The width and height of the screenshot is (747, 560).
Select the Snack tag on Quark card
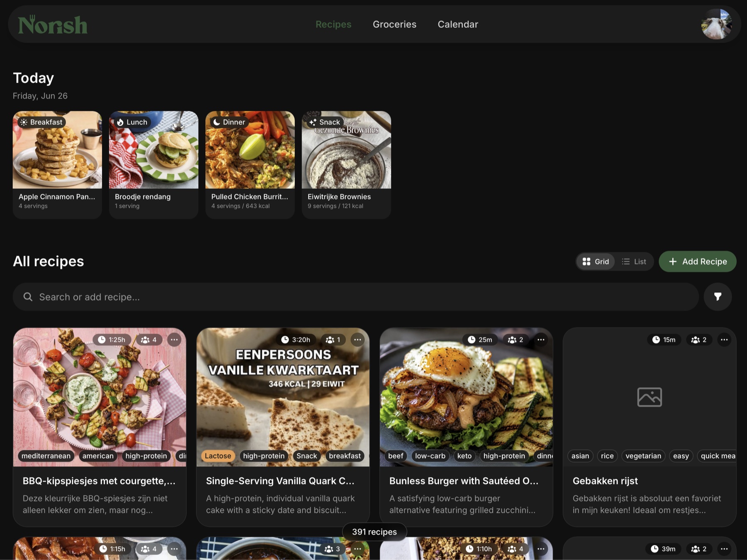pyautogui.click(x=307, y=456)
